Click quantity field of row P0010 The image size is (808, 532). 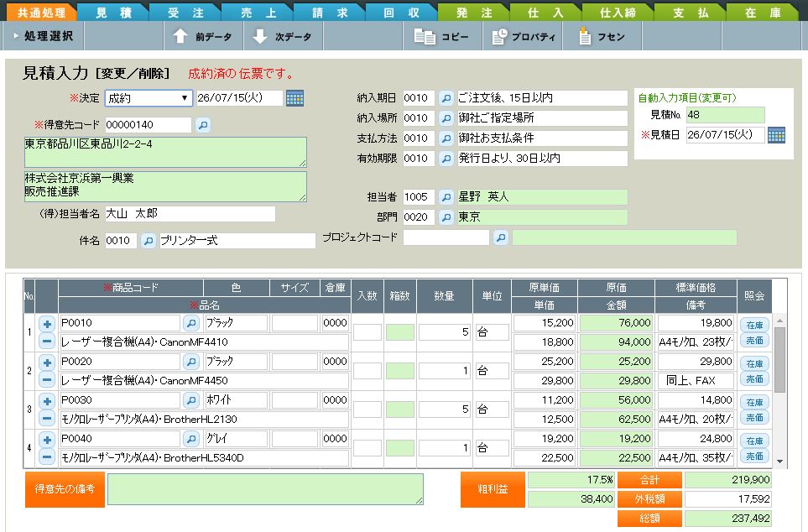click(444, 332)
